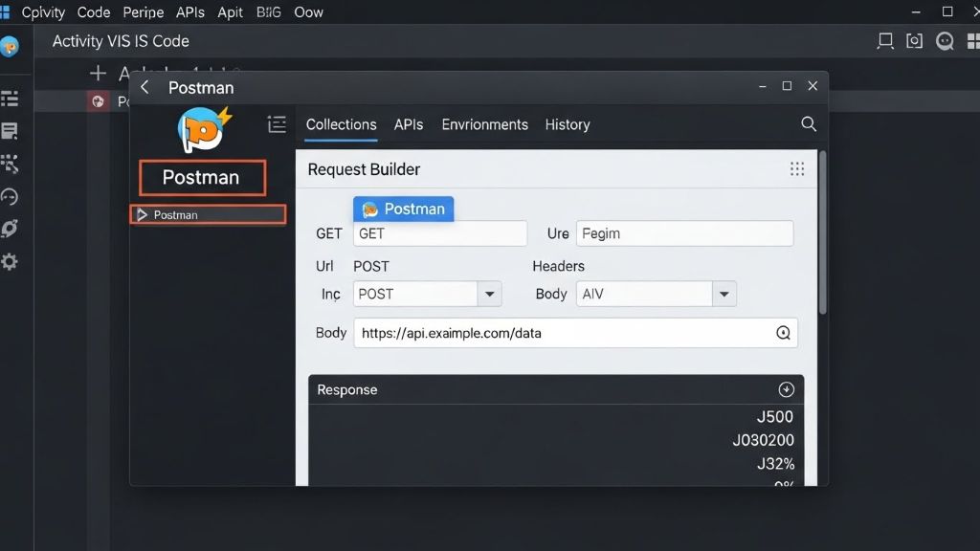The image size is (980, 551).
Task: Click the outlined Postman heading button in sidebar
Action: coord(202,178)
